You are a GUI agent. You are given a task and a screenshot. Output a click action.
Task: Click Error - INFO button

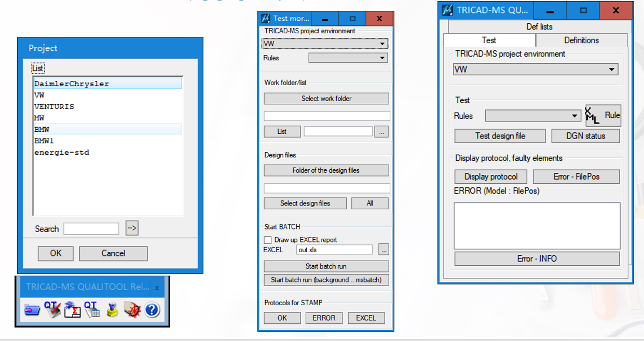(x=537, y=258)
